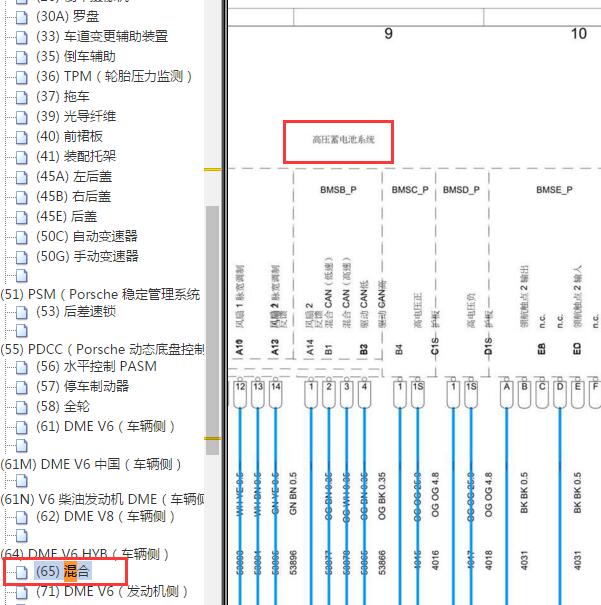Select (51) PSM Porsche 稳定管理系统 entry
Screen dimensions: 601x605
(x=100, y=295)
